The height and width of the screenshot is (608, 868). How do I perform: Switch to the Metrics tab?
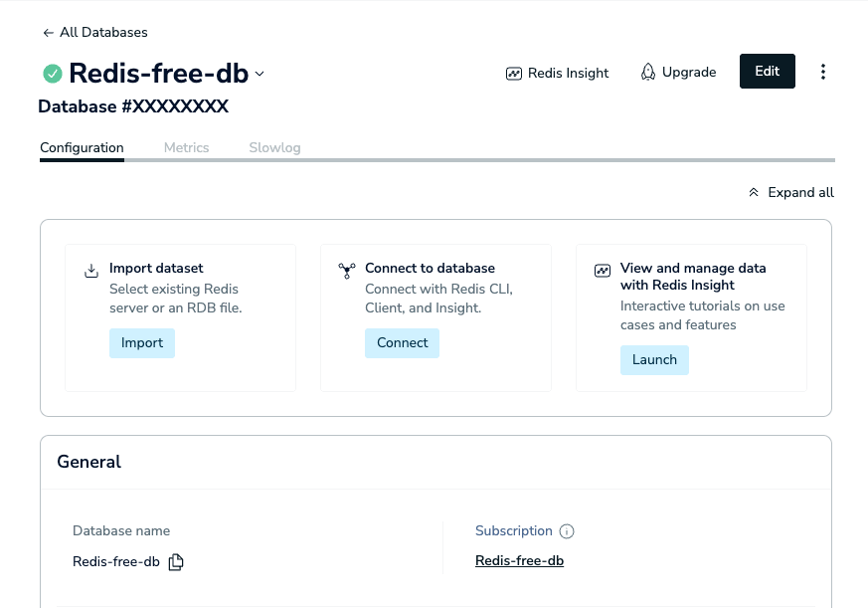coord(187,148)
